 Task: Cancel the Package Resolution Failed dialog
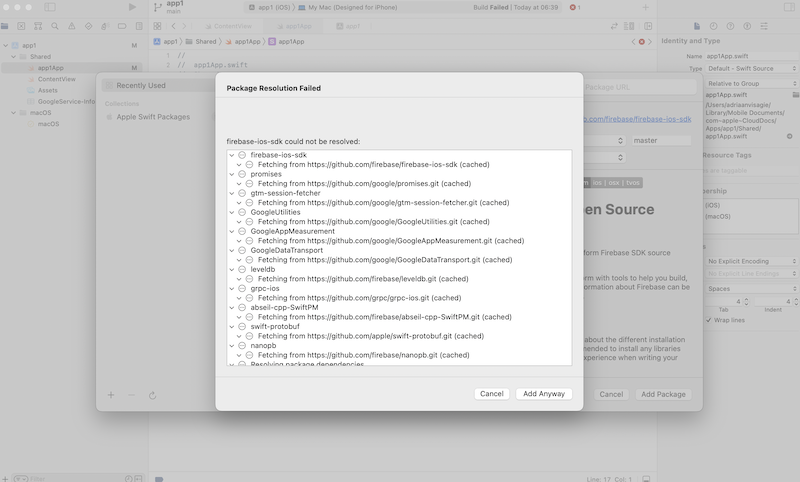pyautogui.click(x=492, y=394)
